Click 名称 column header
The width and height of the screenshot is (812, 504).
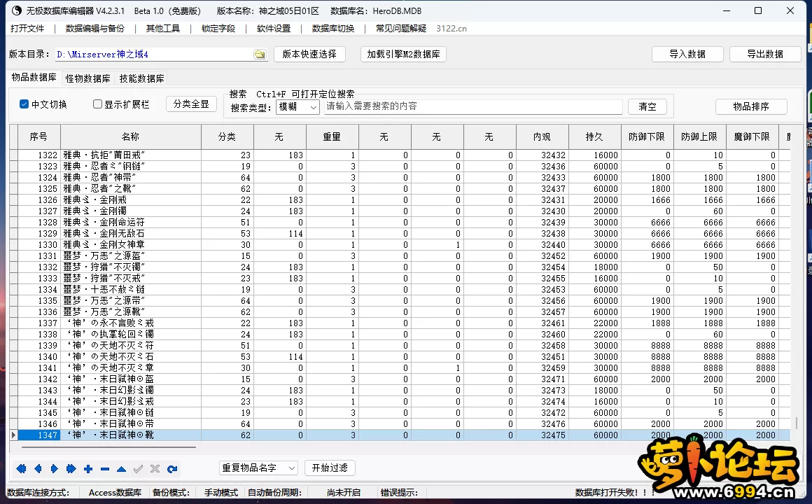tap(130, 136)
